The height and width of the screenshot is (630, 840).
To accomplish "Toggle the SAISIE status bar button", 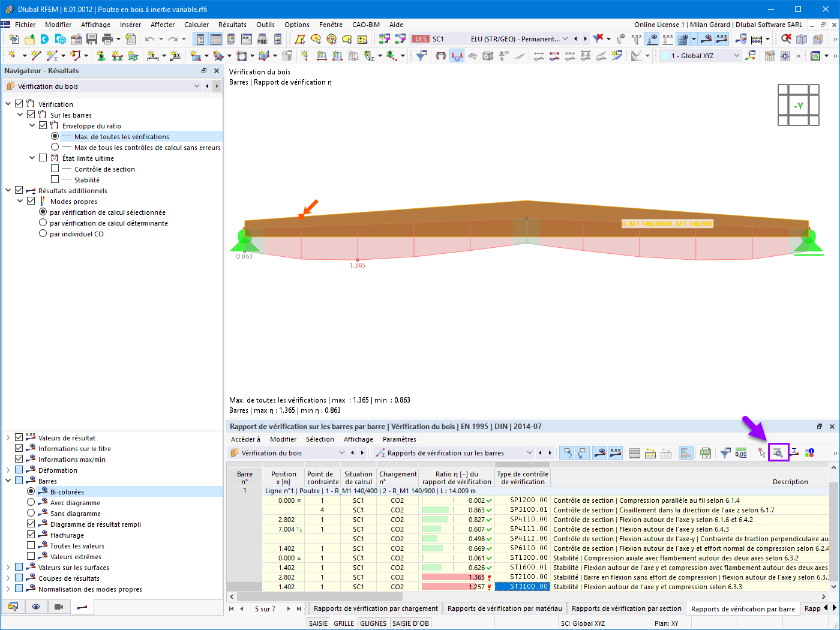I will tap(318, 623).
